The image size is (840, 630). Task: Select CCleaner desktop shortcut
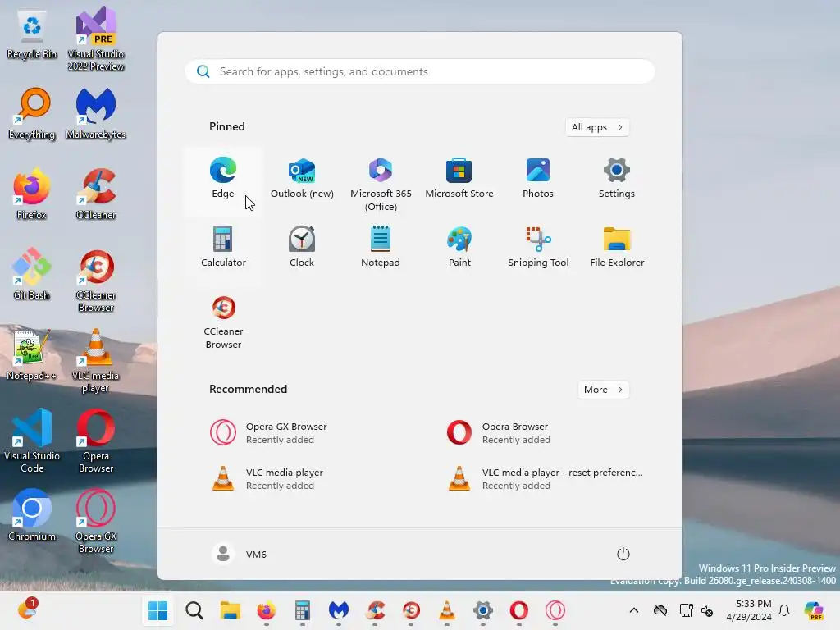coord(96,194)
